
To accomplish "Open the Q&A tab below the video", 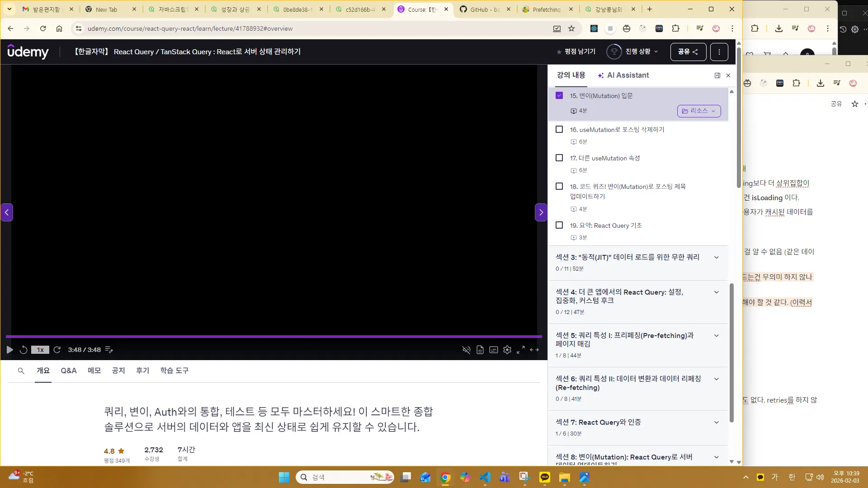I will 68,371.
